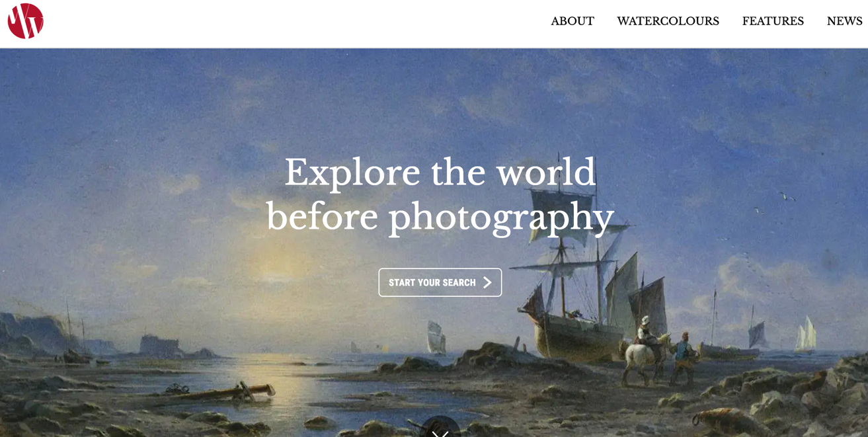The width and height of the screenshot is (868, 437).
Task: Click the "before photography" heading line
Action: [x=440, y=217]
